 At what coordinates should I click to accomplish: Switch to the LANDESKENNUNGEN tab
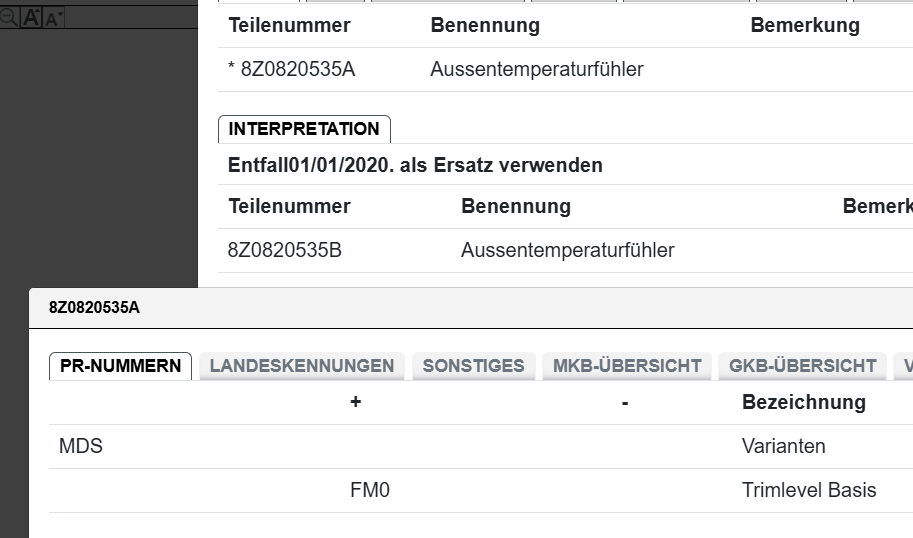302,366
